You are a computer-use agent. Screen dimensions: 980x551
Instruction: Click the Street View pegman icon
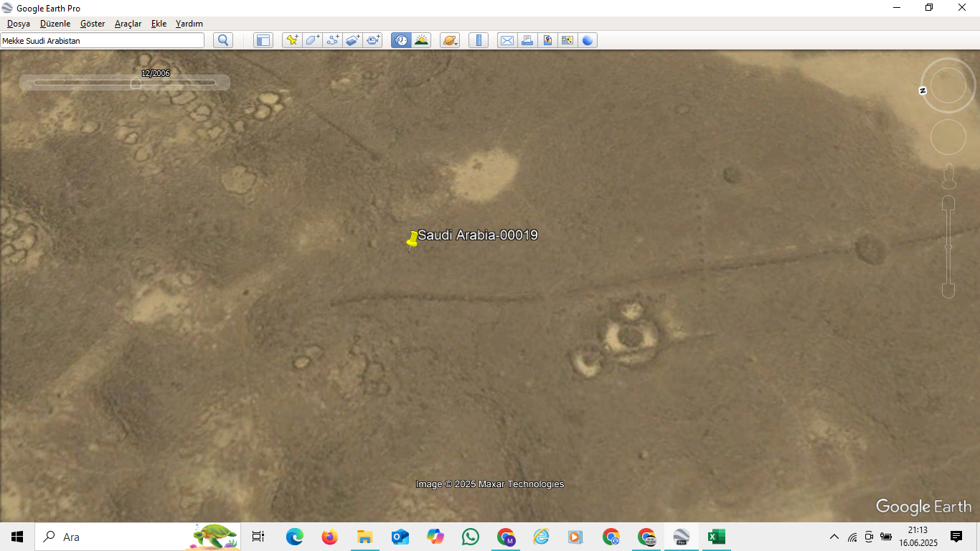coord(948,176)
